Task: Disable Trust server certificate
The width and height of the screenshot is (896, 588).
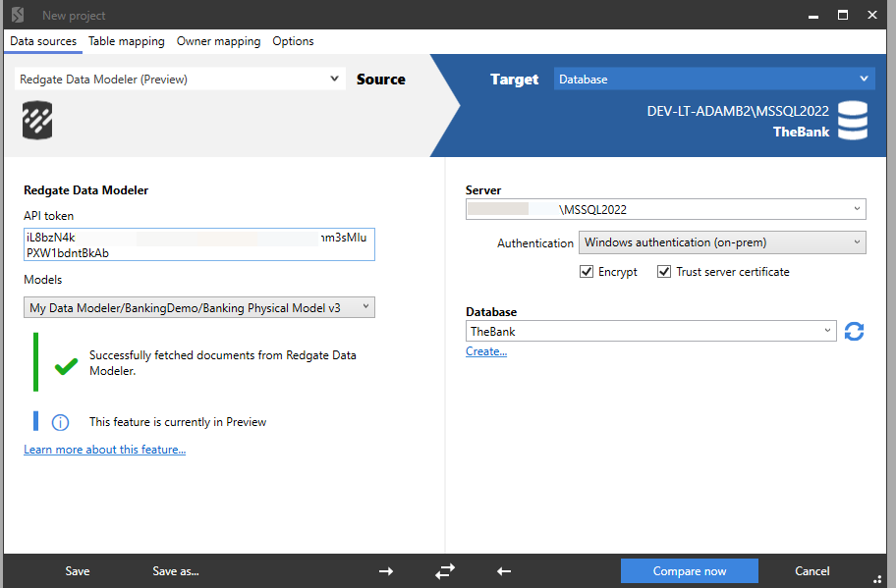Action: coord(665,272)
